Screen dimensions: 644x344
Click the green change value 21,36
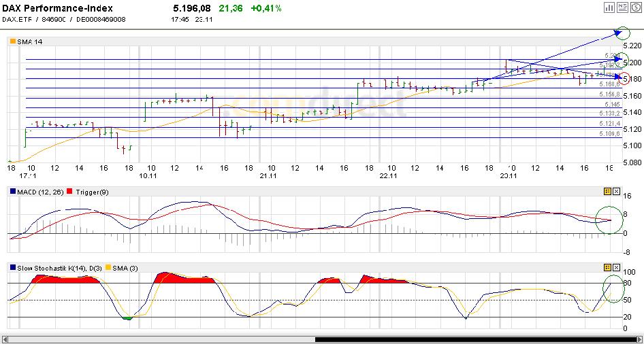pos(231,7)
